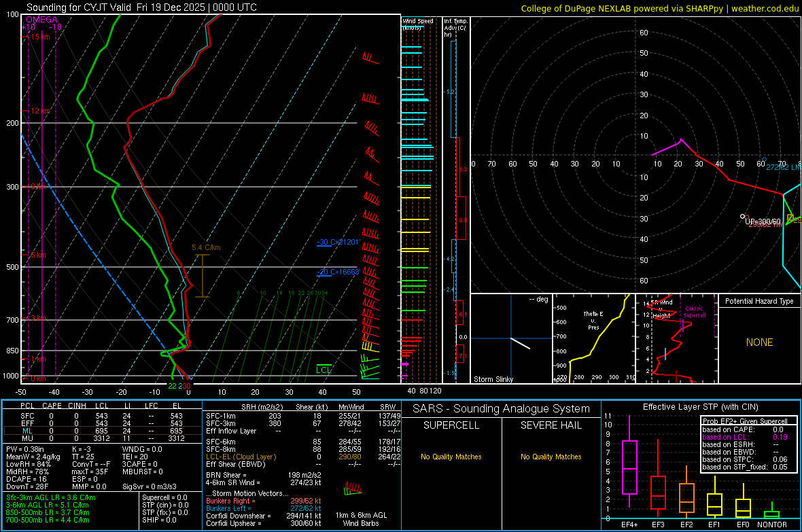Select the OMEGA label on the skew-T
This screenshot has width=802, height=532.
pyautogui.click(x=42, y=20)
